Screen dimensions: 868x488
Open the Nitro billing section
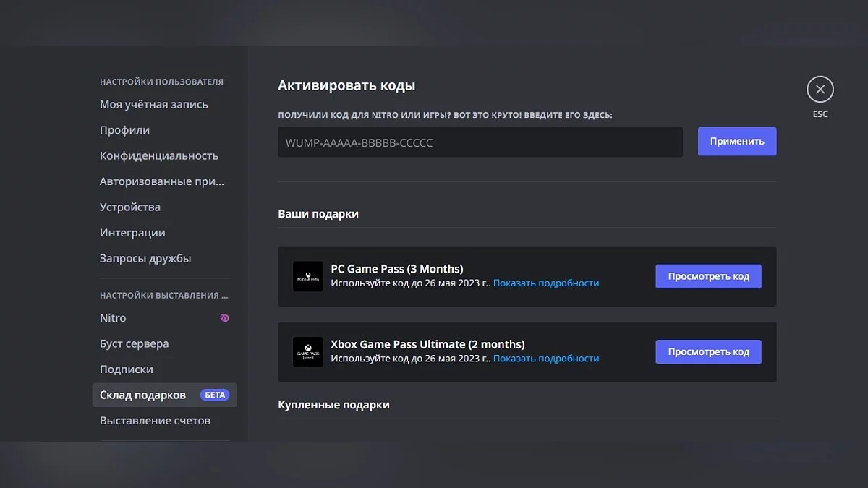pyautogui.click(x=114, y=318)
